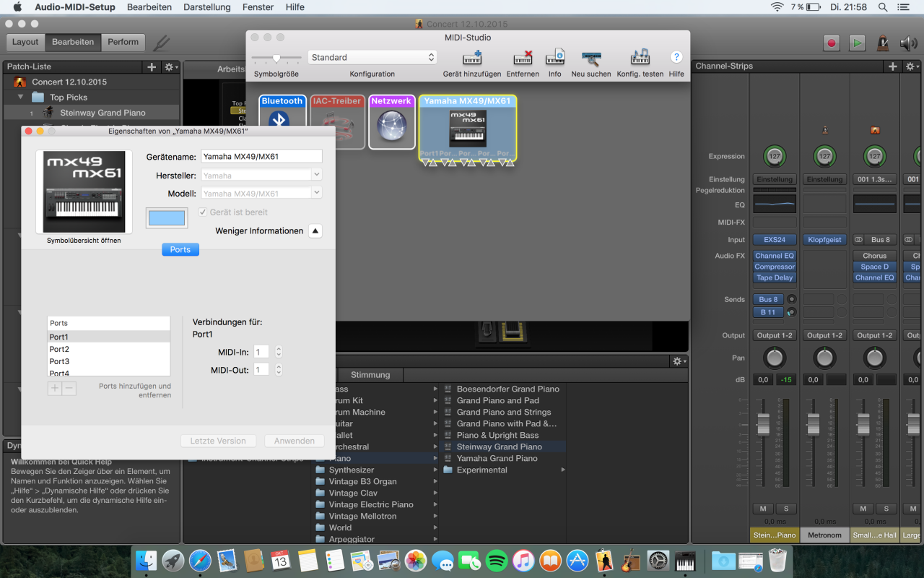
Task: Open the Hersteller dropdown
Action: pos(316,176)
